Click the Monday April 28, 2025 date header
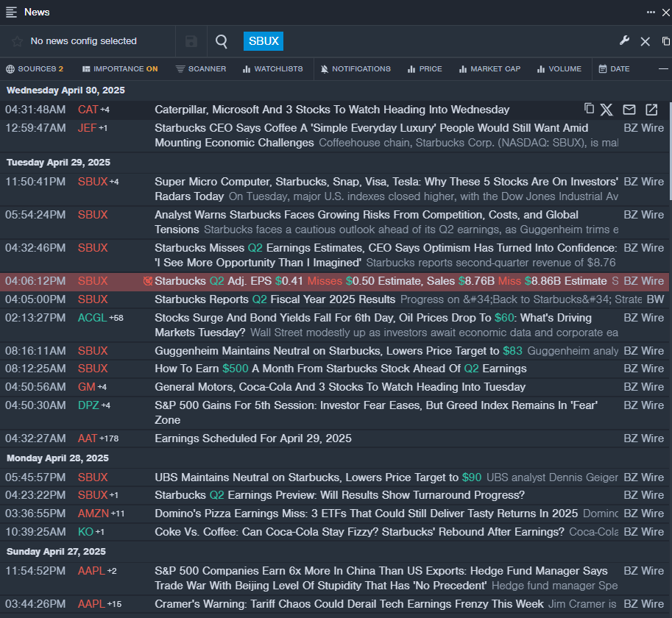Screen dimensions: 672x618 57,458
